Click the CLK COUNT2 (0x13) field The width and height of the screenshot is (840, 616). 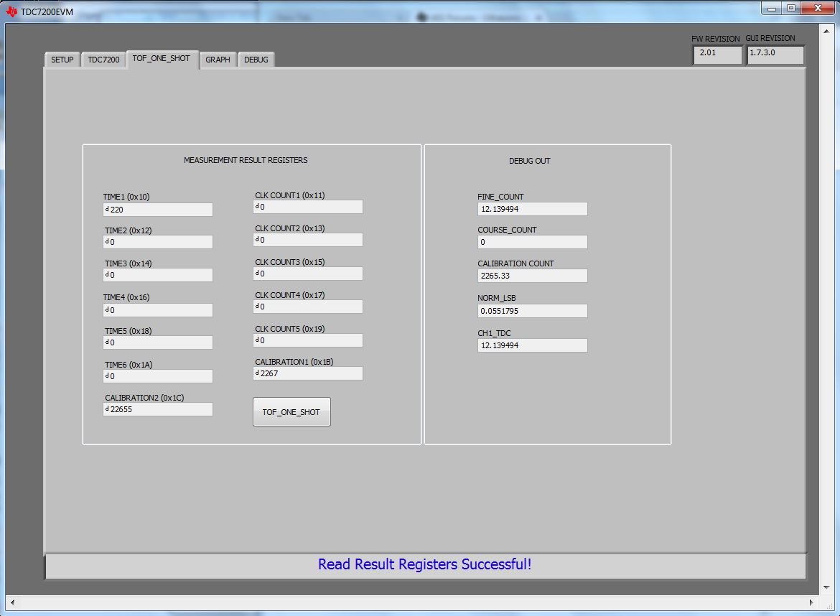pos(307,240)
